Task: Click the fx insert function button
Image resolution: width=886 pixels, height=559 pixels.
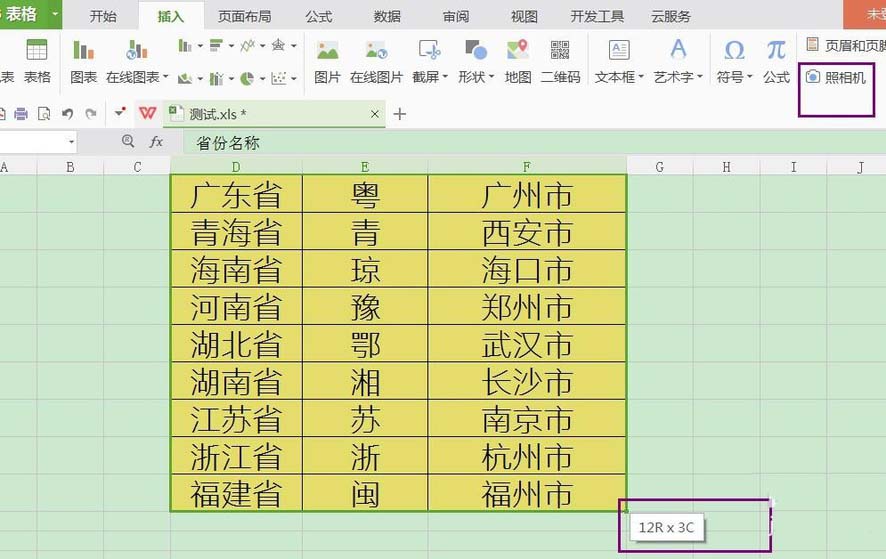Action: (156, 142)
